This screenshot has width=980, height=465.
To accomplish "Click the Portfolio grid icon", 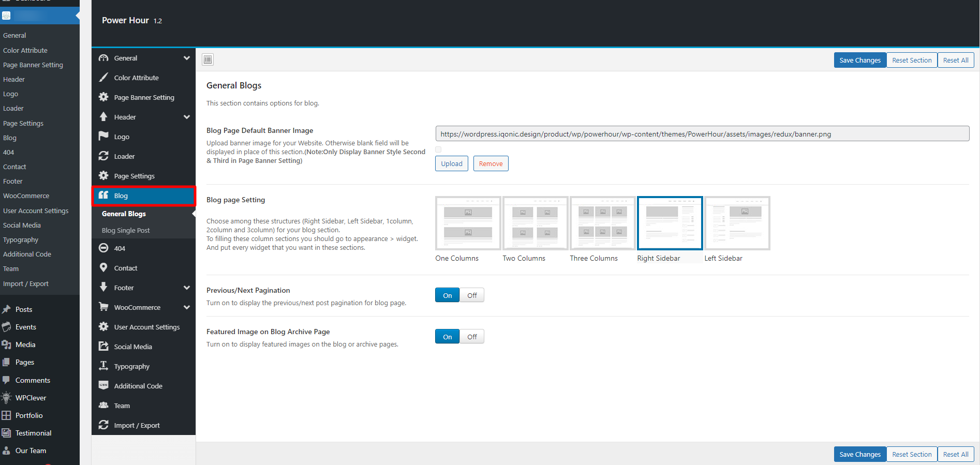I will click(6, 415).
